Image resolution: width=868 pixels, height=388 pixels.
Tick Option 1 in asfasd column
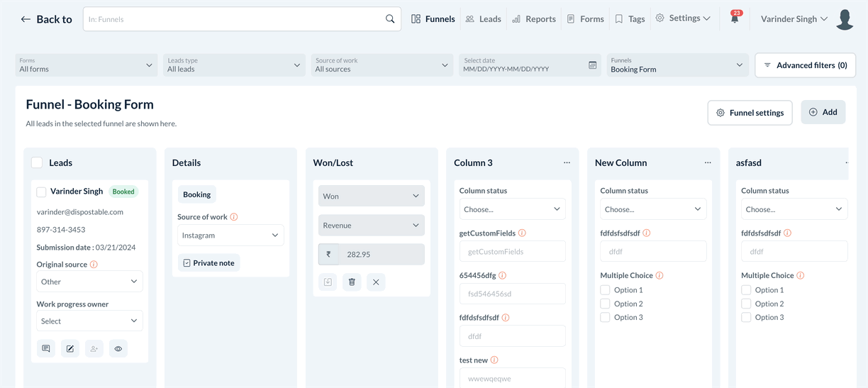(x=746, y=289)
